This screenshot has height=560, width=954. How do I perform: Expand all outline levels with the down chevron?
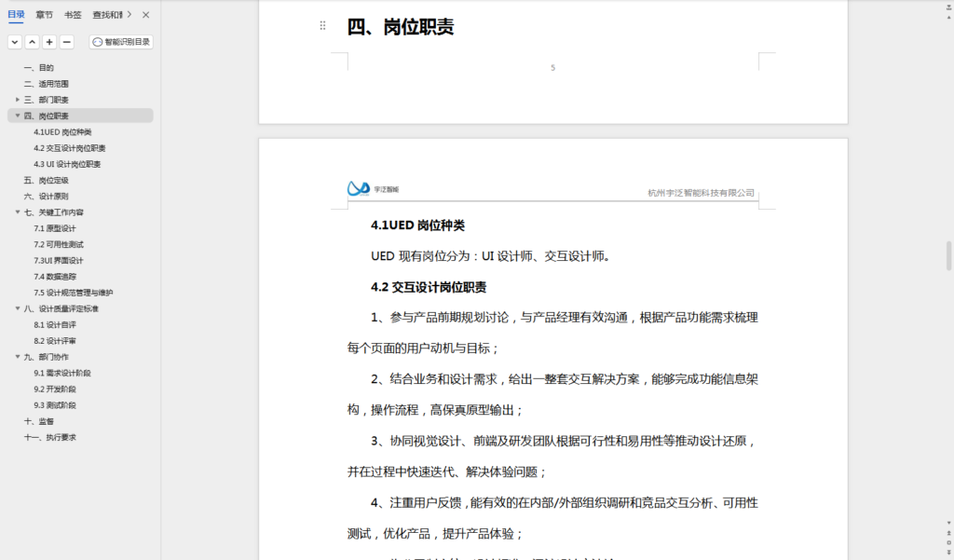coord(15,42)
